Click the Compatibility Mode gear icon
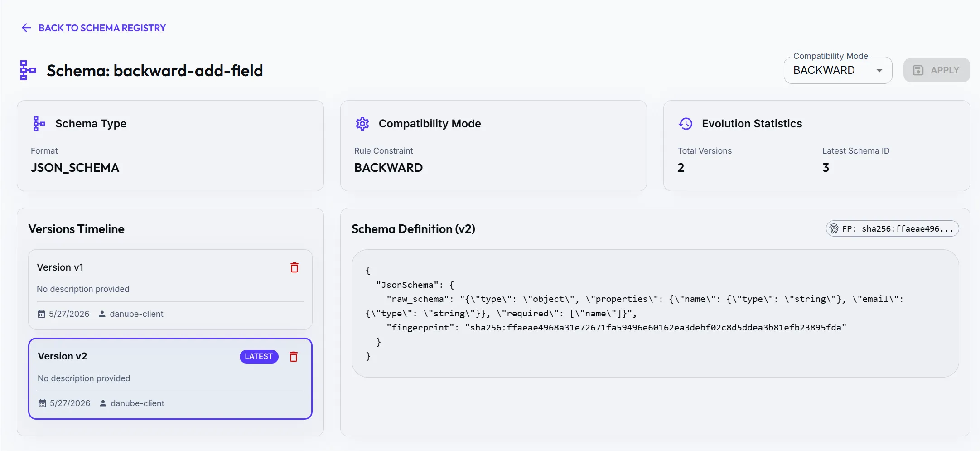Image resolution: width=980 pixels, height=451 pixels. click(x=362, y=124)
